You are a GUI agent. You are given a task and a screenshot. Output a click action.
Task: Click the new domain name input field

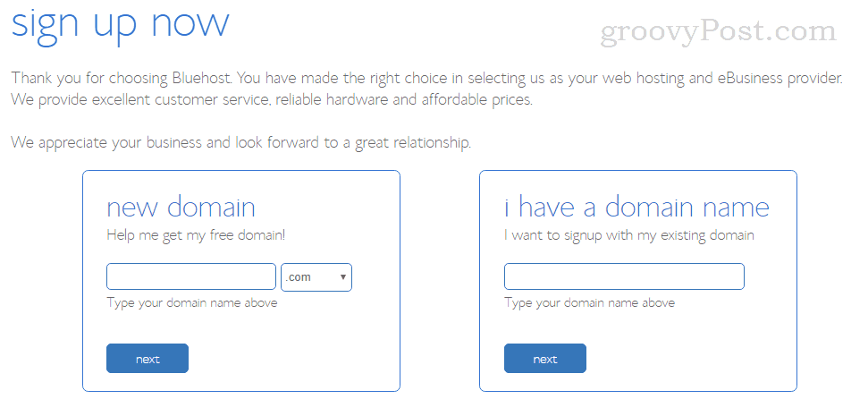191,276
